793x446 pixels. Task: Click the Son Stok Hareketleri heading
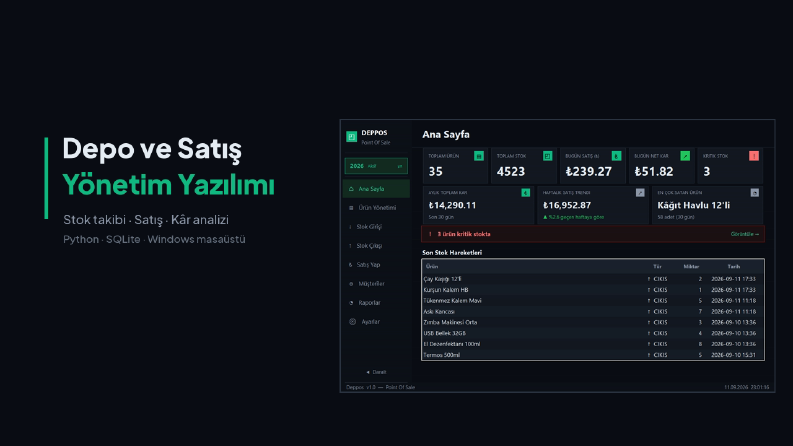[x=452, y=252]
